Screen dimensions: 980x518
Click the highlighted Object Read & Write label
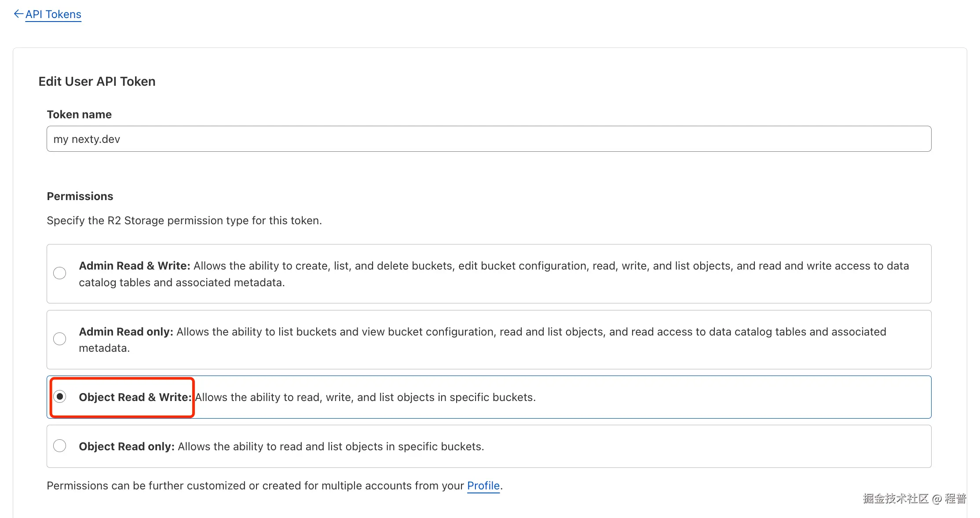pyautogui.click(x=135, y=397)
